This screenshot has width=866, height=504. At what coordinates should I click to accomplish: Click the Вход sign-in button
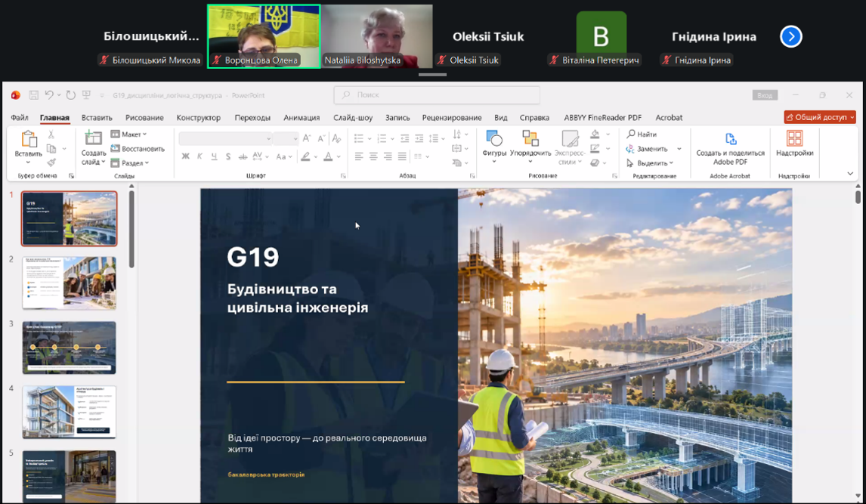pyautogui.click(x=765, y=95)
